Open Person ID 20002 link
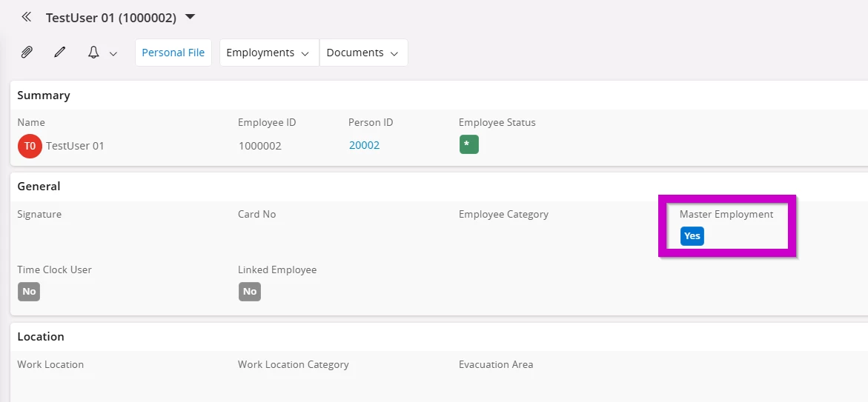This screenshot has width=868, height=402. point(364,145)
